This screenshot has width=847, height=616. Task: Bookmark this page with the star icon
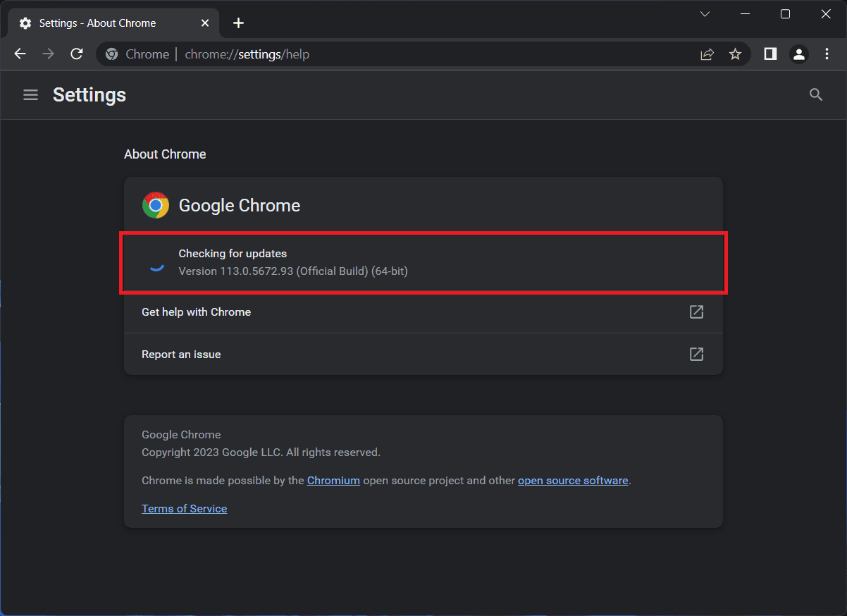click(735, 54)
